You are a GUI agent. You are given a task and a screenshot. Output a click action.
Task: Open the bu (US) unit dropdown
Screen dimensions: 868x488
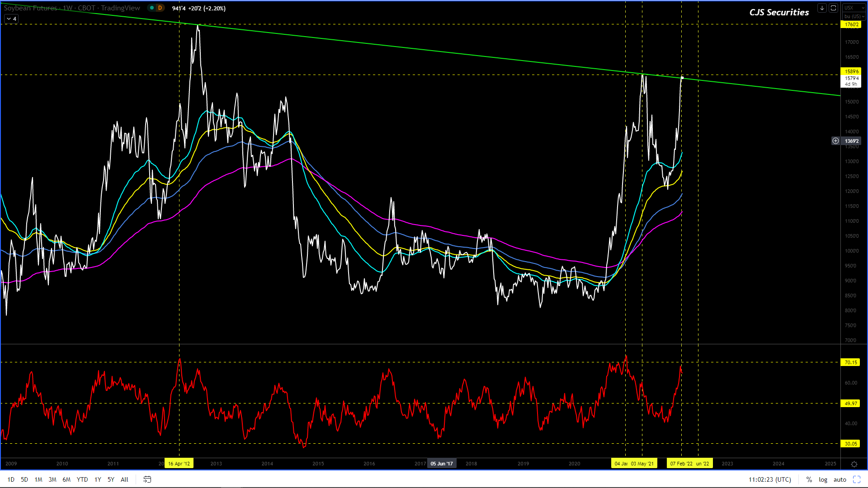pyautogui.click(x=854, y=16)
